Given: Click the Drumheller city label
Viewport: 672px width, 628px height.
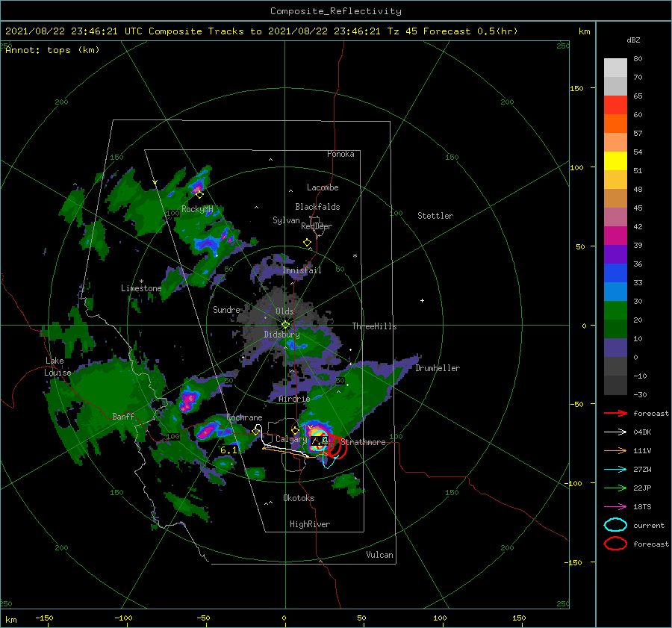Looking at the screenshot, I should [x=438, y=368].
